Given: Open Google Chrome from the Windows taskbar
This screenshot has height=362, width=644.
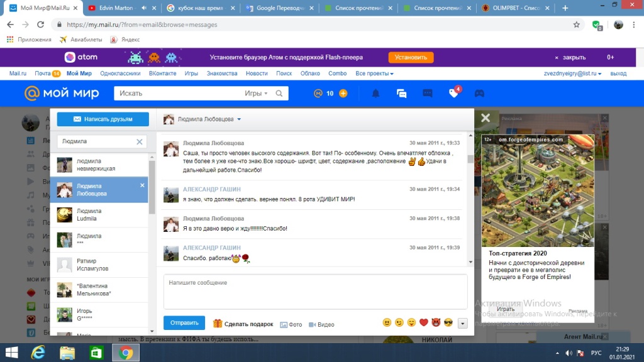Looking at the screenshot, I should tap(125, 353).
